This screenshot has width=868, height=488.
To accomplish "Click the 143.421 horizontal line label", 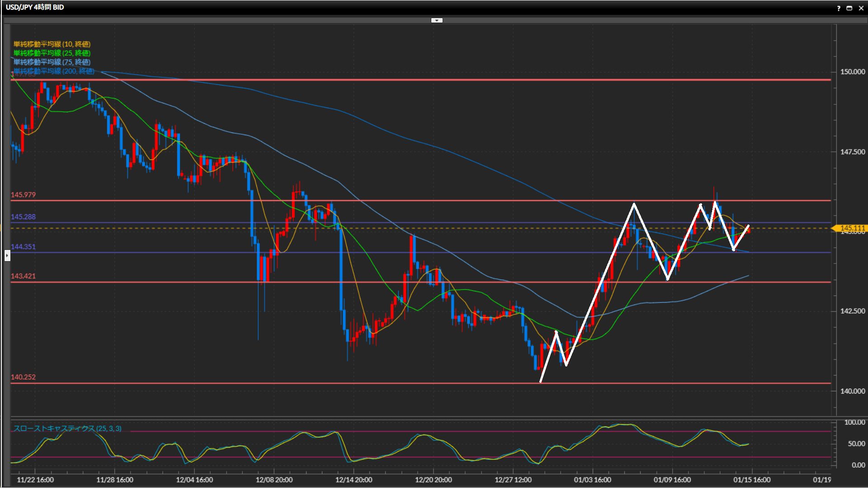I will click(x=23, y=276).
